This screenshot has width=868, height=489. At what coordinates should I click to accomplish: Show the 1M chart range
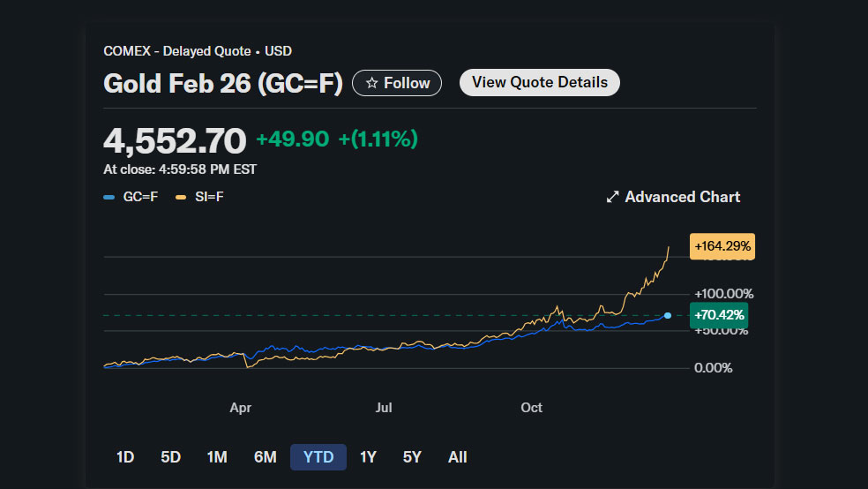(x=217, y=457)
